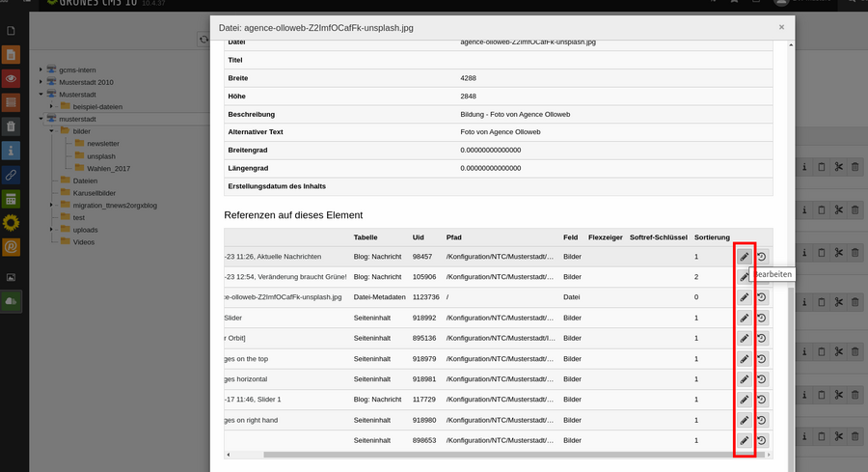
Task: Open the gcms-intern storage
Action: pyautogui.click(x=77, y=69)
